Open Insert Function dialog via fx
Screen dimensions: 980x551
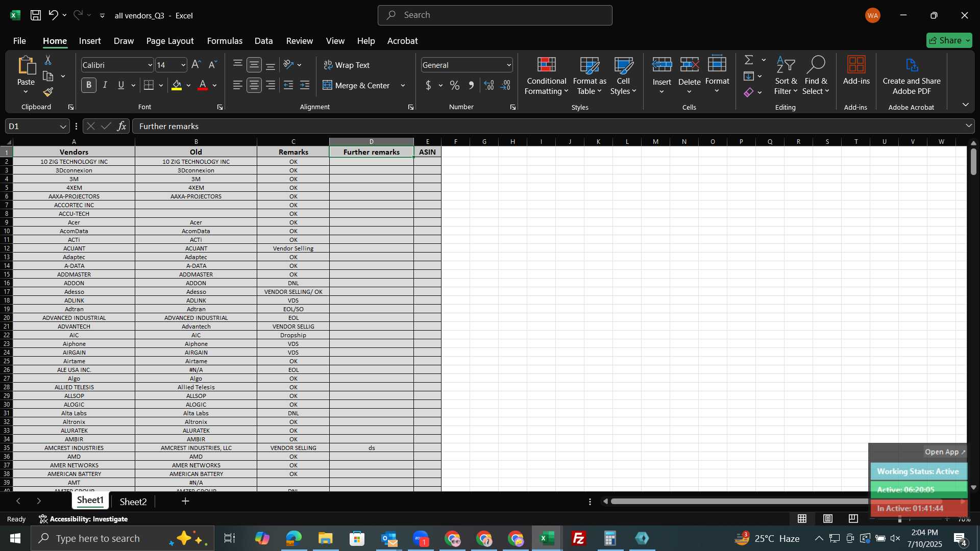tap(121, 126)
